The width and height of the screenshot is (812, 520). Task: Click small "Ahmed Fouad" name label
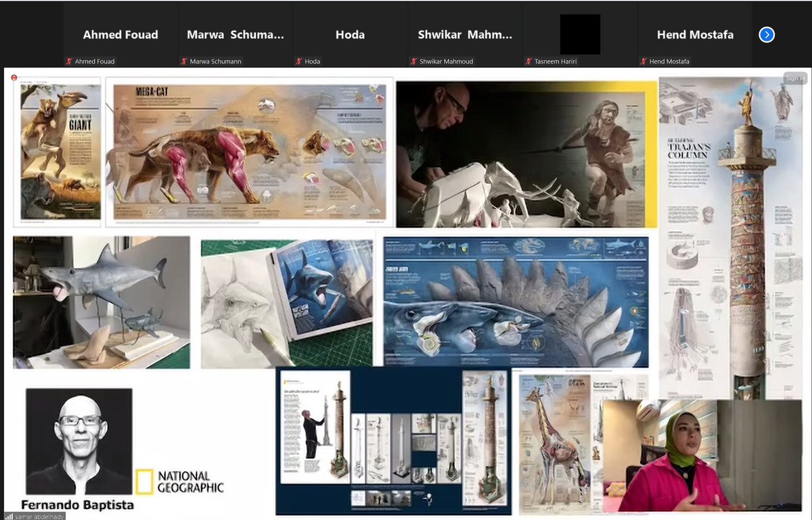point(95,62)
